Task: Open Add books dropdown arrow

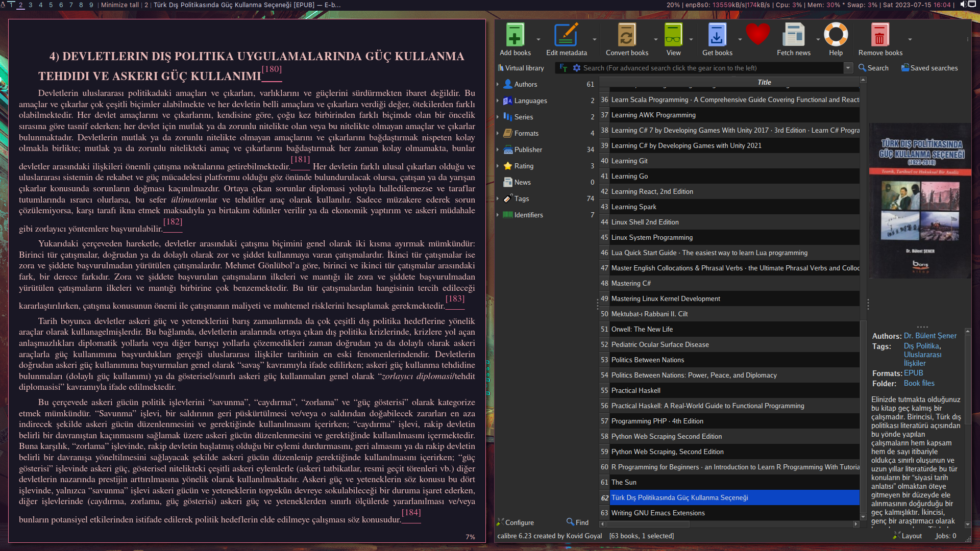Action: pyautogui.click(x=538, y=39)
